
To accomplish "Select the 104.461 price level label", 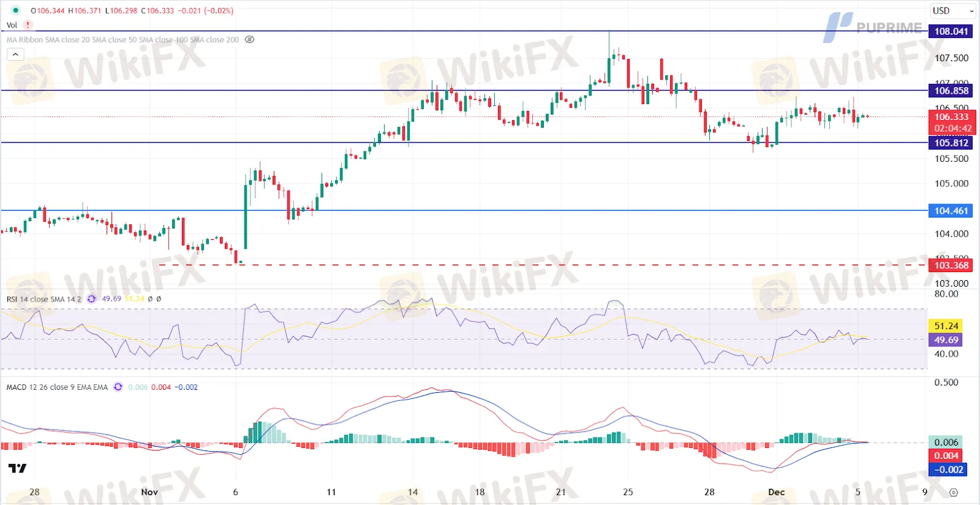I will point(951,211).
